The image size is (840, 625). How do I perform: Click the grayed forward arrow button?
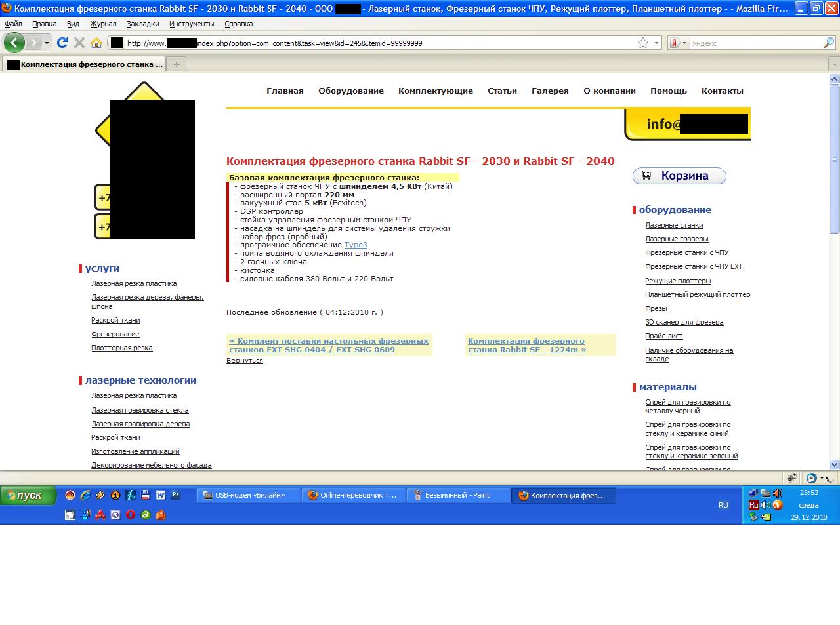[x=33, y=43]
